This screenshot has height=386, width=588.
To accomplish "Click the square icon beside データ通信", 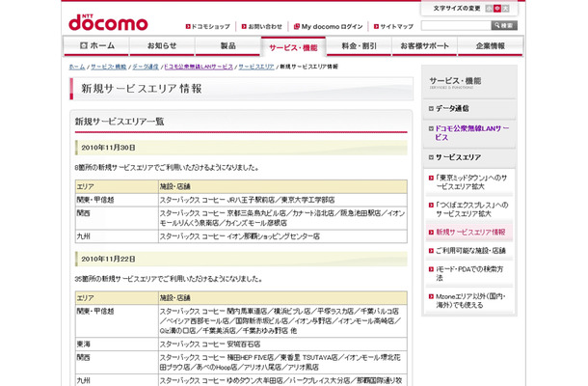I will (431, 108).
